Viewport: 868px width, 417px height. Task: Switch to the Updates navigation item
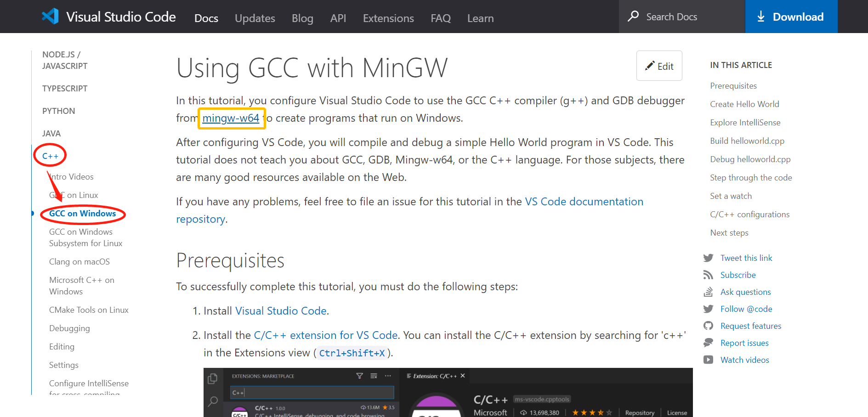click(255, 18)
